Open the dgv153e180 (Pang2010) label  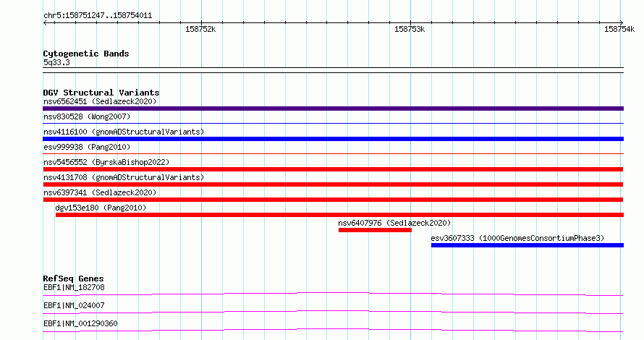click(x=101, y=208)
